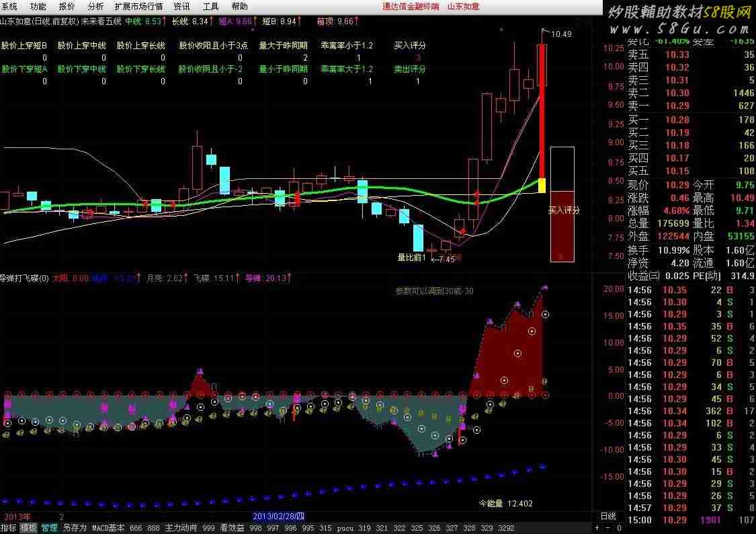Switch to the 329 template

[487, 528]
